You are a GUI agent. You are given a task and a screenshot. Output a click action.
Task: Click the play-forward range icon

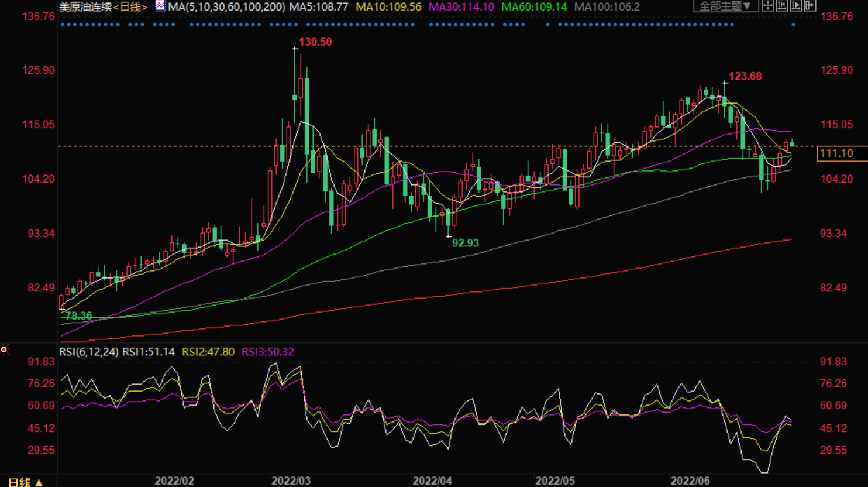796,6
